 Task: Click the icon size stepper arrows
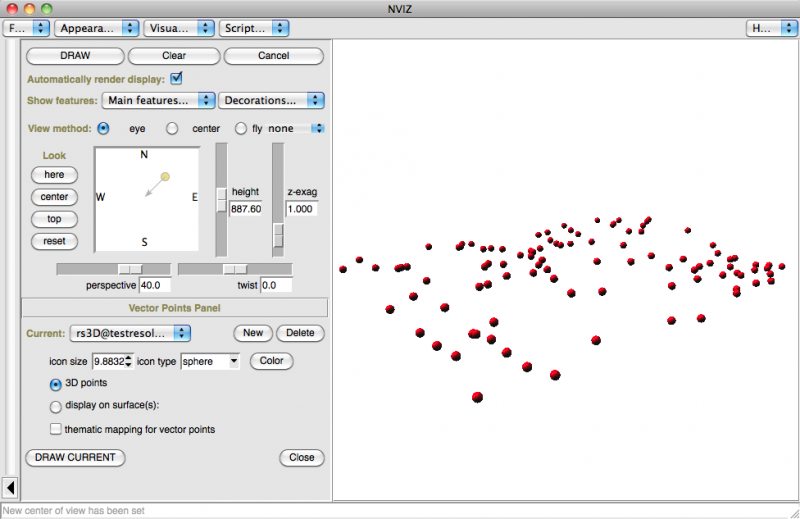[129, 361]
